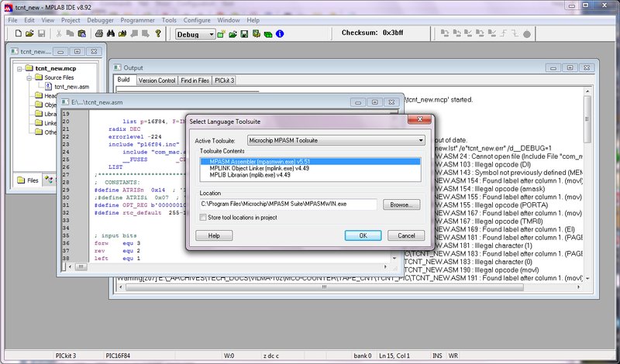
Task: Click the Help button in dialog
Action: tap(214, 235)
